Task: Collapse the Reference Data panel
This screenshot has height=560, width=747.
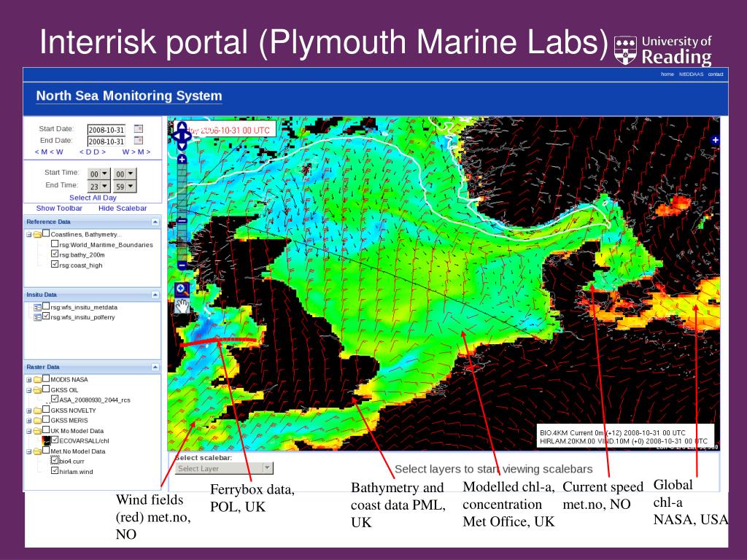Action: [155, 222]
